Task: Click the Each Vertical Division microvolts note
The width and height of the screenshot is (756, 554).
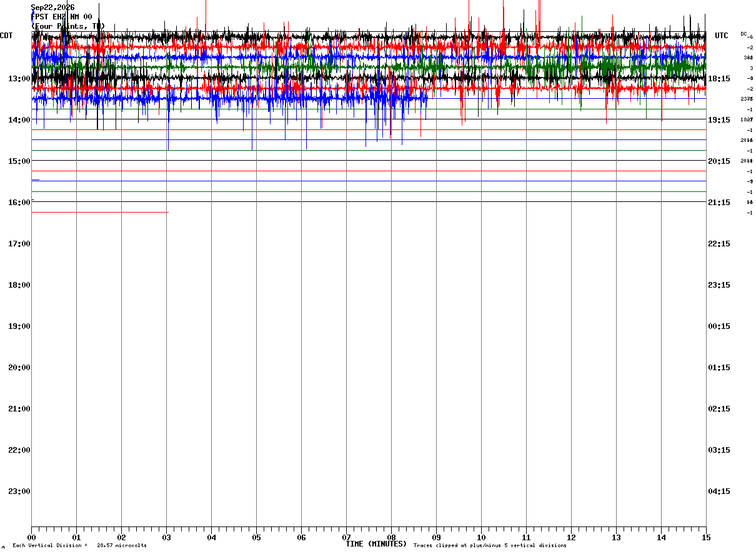Action: point(79,546)
